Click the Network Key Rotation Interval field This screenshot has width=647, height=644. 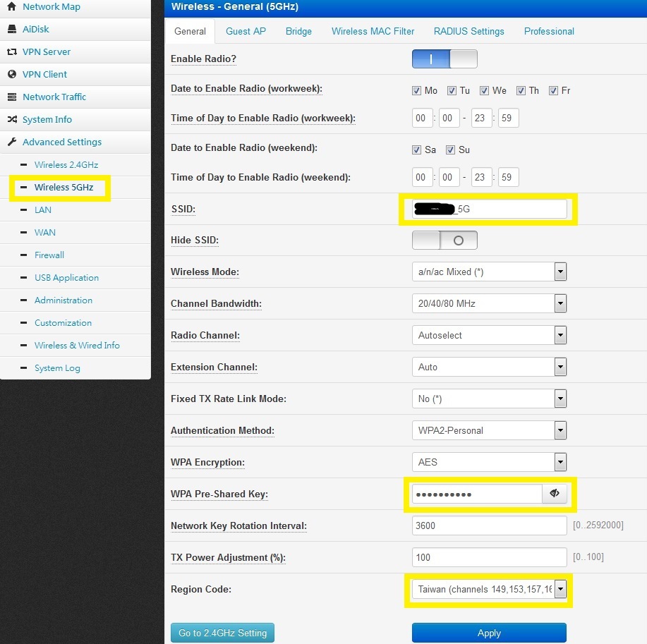tap(489, 525)
